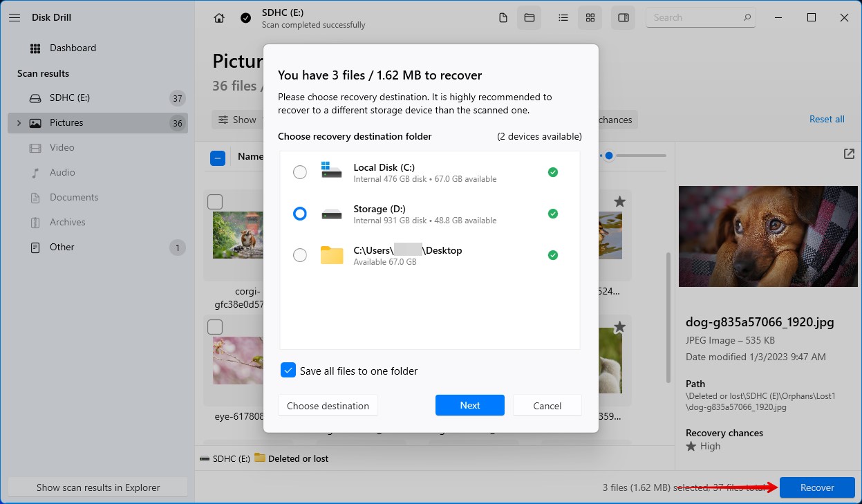Click the Next button in recovery dialog
Screen dimensions: 862x504
pos(469,405)
